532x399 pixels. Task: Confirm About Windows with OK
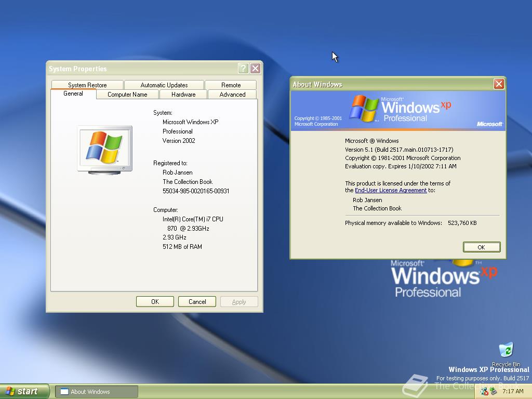[482, 247]
